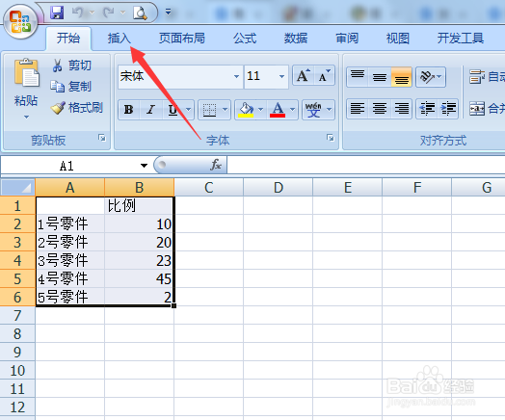Select column C header

click(x=209, y=187)
